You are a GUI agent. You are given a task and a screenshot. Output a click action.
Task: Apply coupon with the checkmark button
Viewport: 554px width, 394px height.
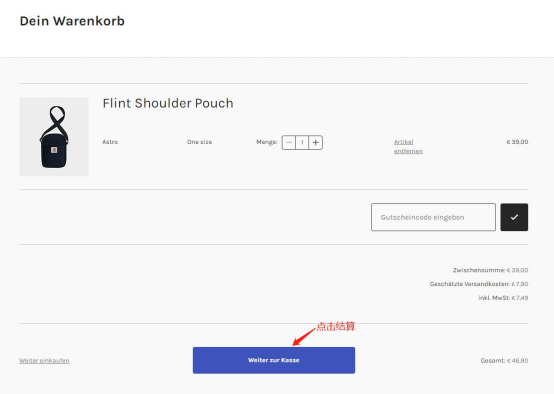(514, 217)
